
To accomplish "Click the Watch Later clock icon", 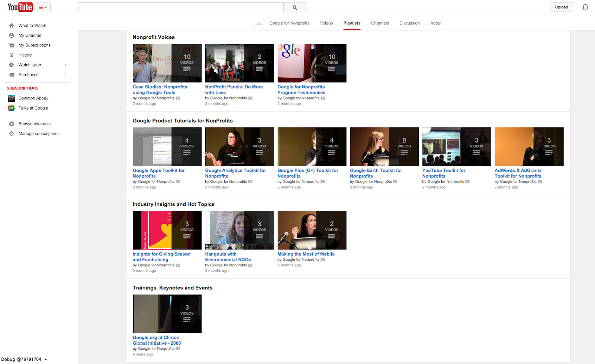I will 12,65.
